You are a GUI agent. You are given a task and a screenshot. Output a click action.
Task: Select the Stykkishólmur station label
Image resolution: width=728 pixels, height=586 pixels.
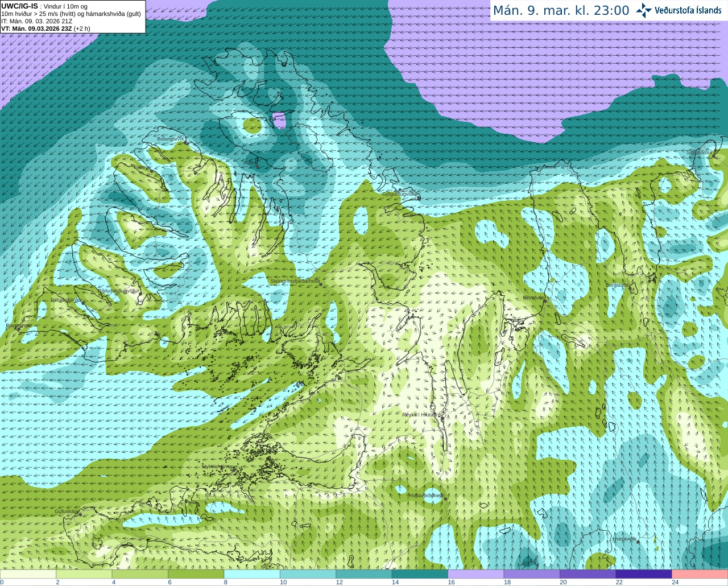coord(217,467)
